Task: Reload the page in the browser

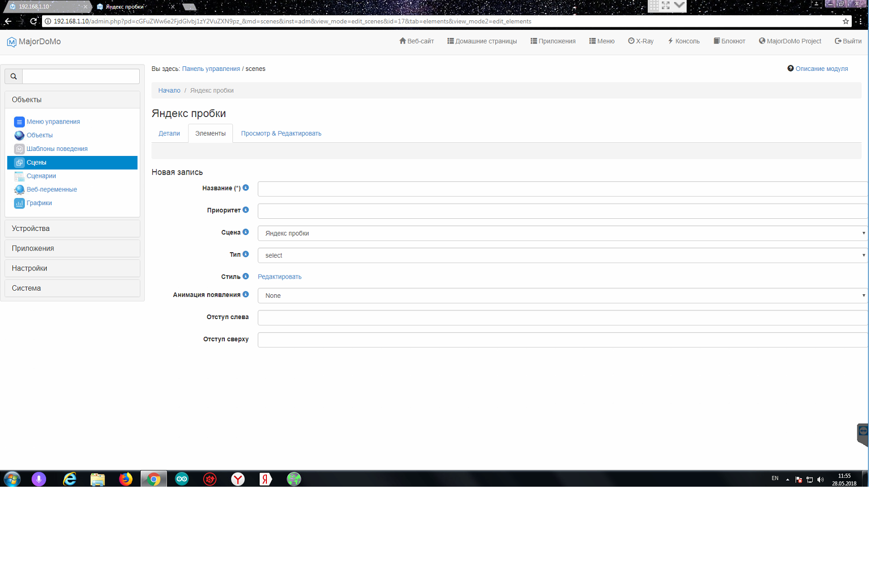Action: click(x=33, y=21)
